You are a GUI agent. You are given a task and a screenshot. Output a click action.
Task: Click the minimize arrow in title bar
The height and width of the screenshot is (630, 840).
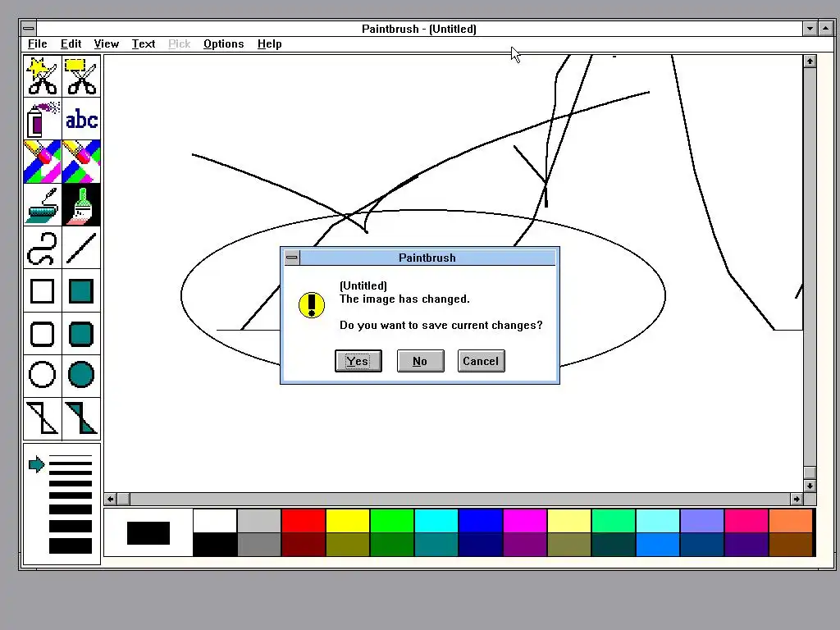tap(810, 29)
